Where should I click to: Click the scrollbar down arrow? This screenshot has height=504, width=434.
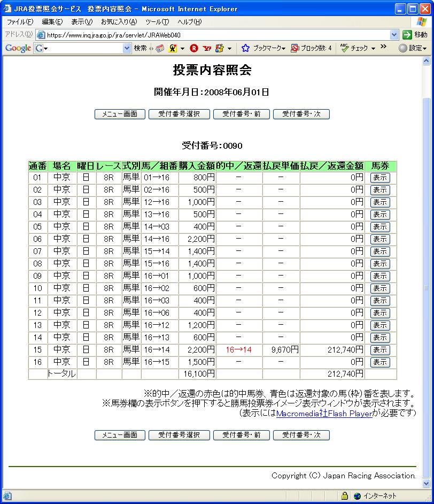point(427,483)
